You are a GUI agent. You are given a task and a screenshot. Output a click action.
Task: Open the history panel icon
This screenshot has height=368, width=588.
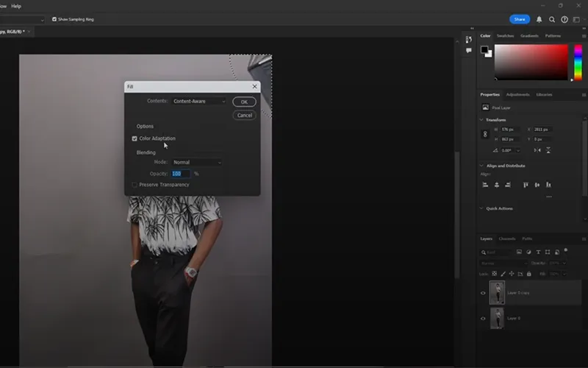[x=469, y=39]
